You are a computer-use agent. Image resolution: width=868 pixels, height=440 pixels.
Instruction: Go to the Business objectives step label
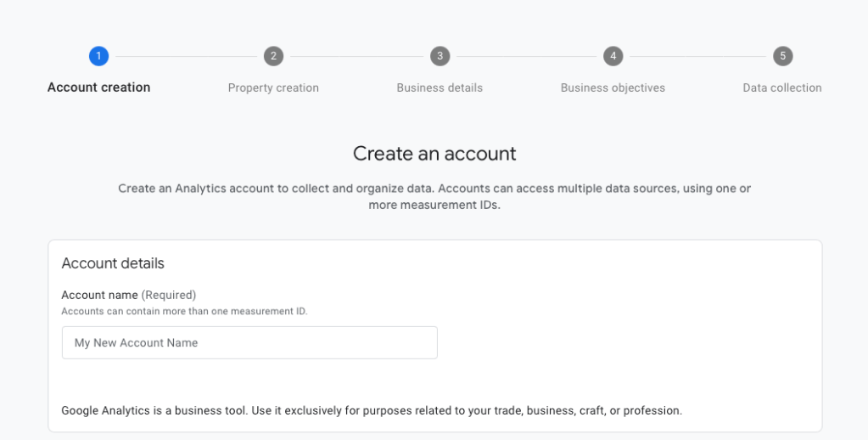tap(613, 87)
